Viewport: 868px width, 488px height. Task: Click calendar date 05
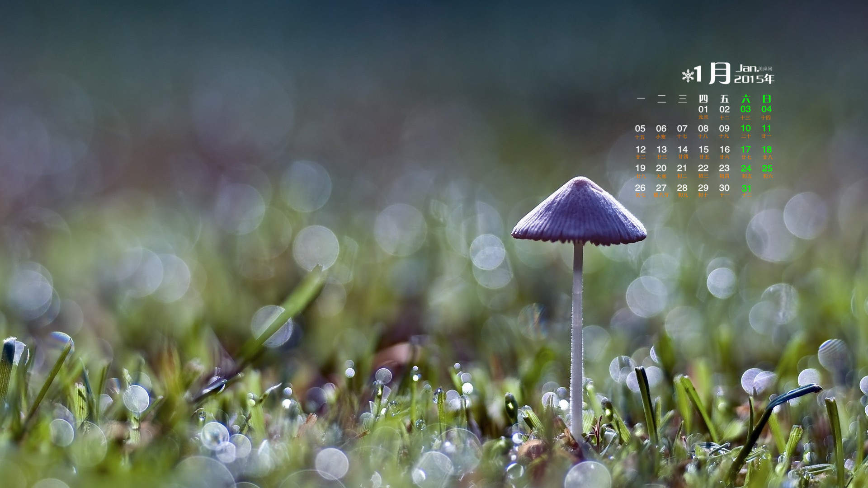click(640, 129)
